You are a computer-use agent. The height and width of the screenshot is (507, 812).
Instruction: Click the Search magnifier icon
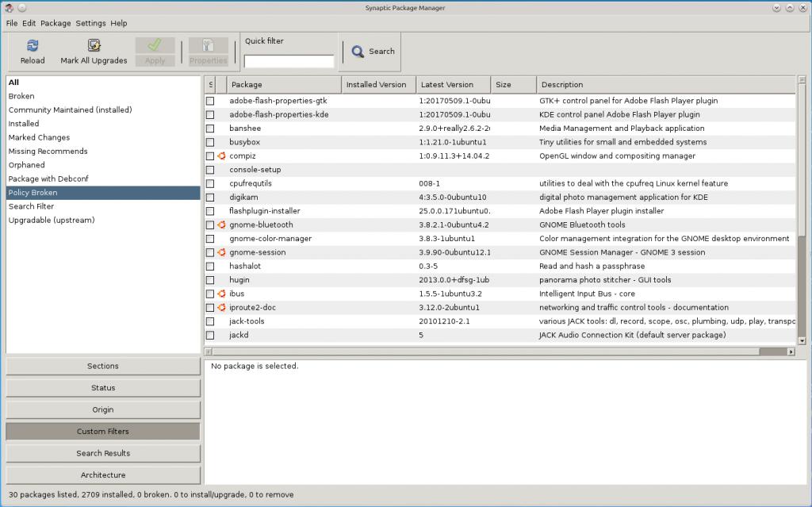tap(358, 52)
